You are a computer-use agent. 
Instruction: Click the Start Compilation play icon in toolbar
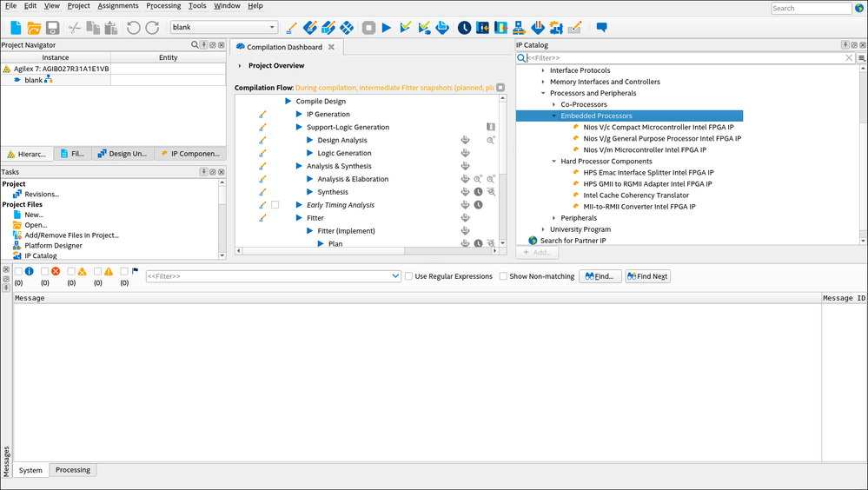pyautogui.click(x=388, y=28)
